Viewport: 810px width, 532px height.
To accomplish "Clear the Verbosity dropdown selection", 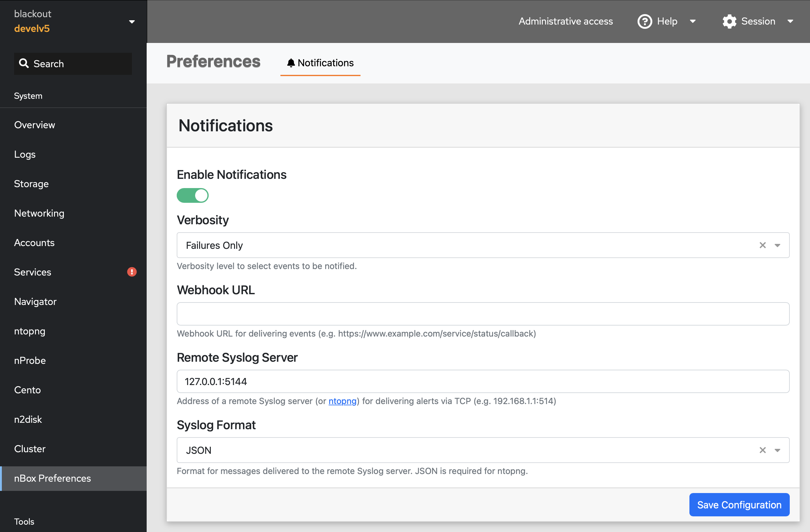I will pyautogui.click(x=762, y=245).
